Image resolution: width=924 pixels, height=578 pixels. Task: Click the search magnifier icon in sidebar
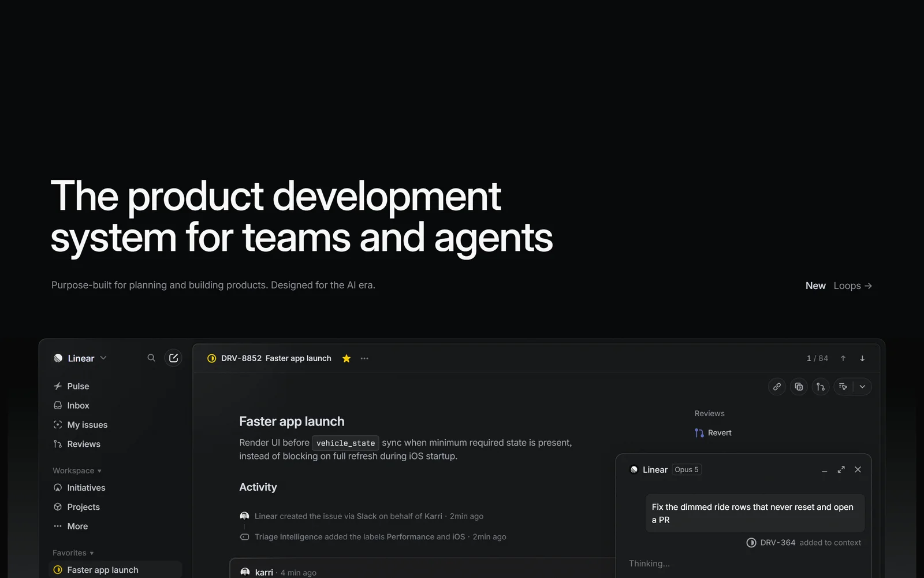point(151,358)
